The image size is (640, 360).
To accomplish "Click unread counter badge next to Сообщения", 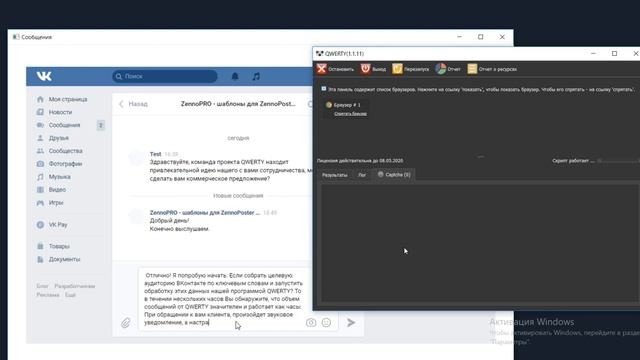I will tap(100, 125).
